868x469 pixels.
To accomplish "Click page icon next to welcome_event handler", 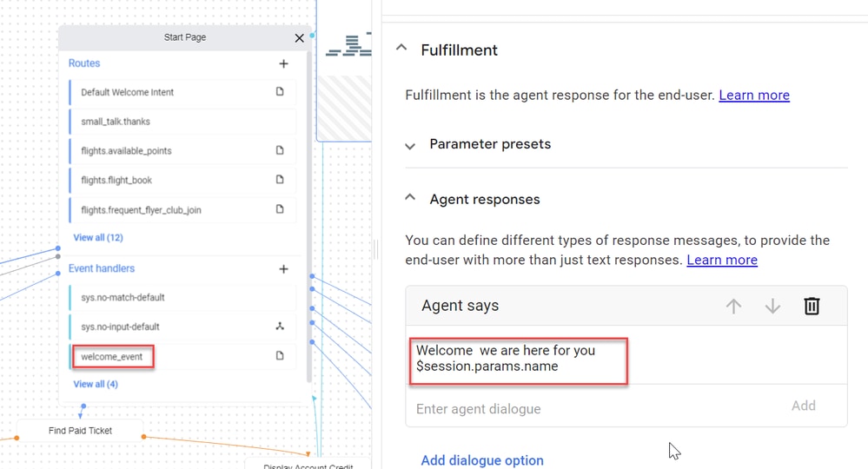I will click(x=280, y=355).
